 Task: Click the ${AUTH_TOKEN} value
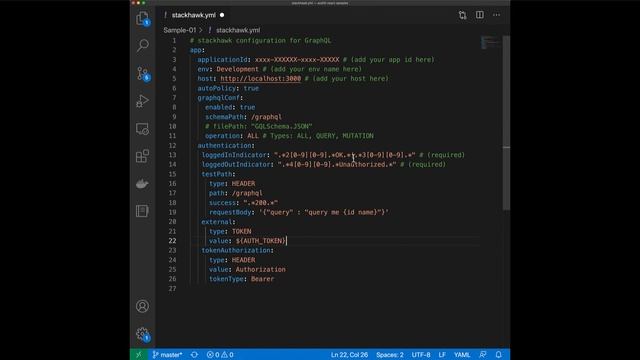(x=261, y=241)
